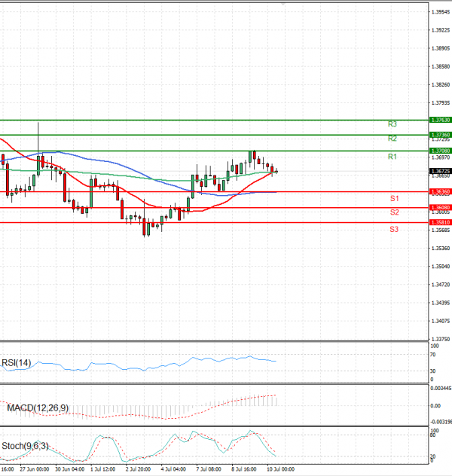This screenshot has height=476, width=452.
Task: Select the 1.36360 red price tag
Action: 441,191
